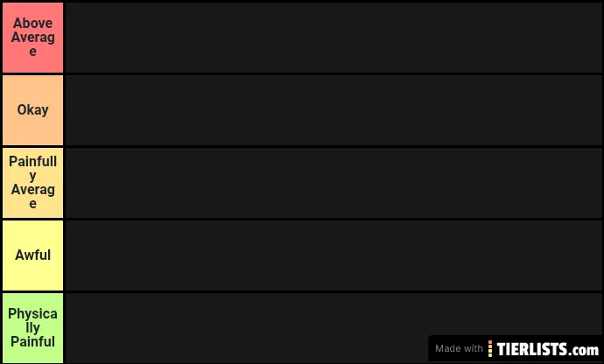
Task: Click the divider between Awful and Physically Painful rows
Action: click(333, 291)
